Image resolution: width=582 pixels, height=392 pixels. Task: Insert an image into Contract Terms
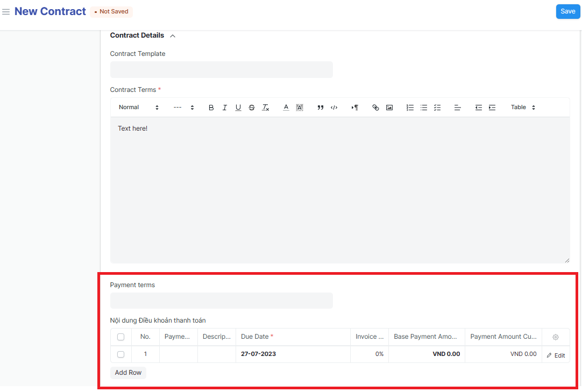[x=389, y=108]
